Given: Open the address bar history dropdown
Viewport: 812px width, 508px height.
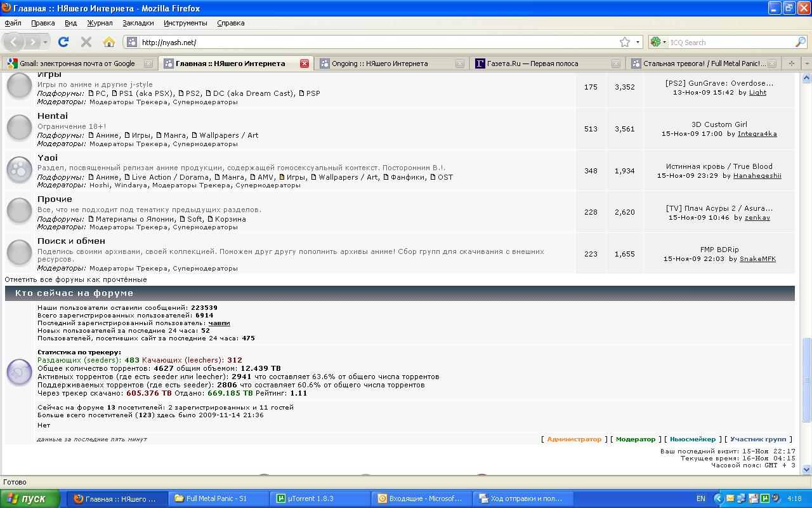Looking at the screenshot, I should [638, 42].
